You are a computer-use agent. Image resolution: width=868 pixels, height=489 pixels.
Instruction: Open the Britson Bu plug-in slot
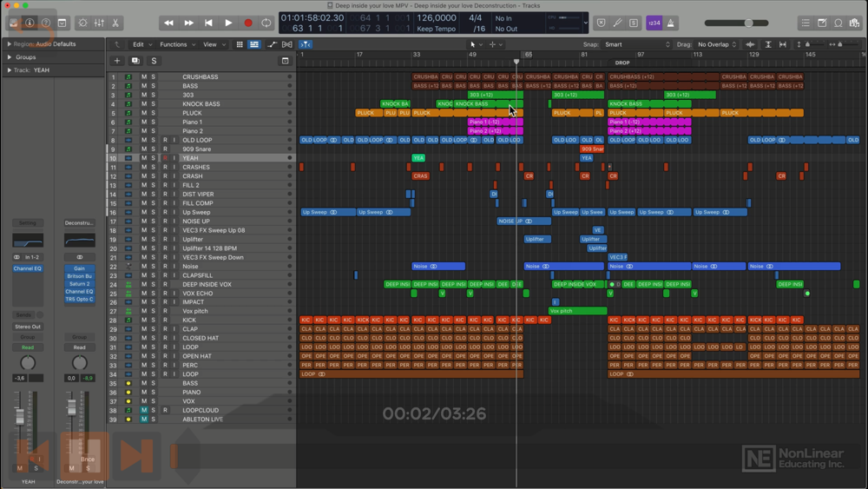80,276
